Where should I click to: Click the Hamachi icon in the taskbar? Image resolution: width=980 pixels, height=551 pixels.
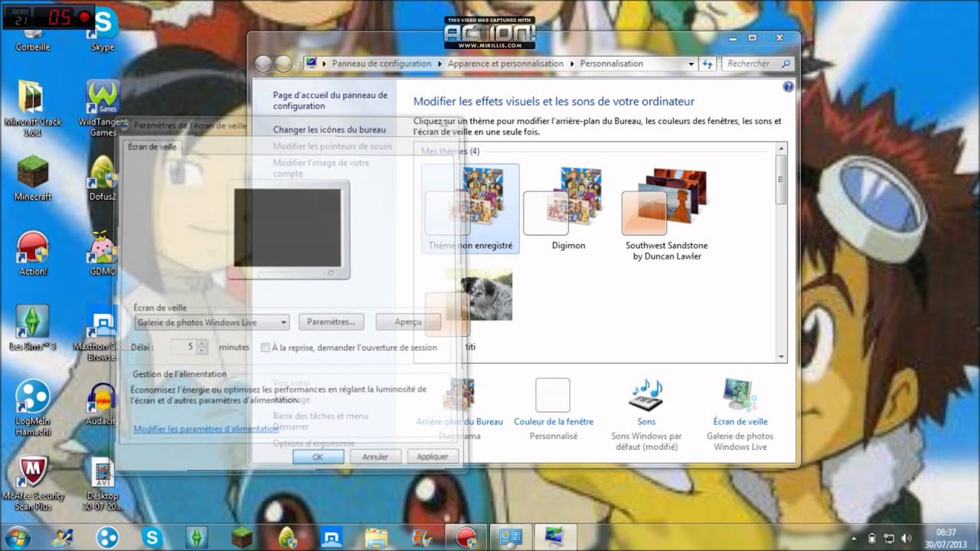tap(108, 537)
